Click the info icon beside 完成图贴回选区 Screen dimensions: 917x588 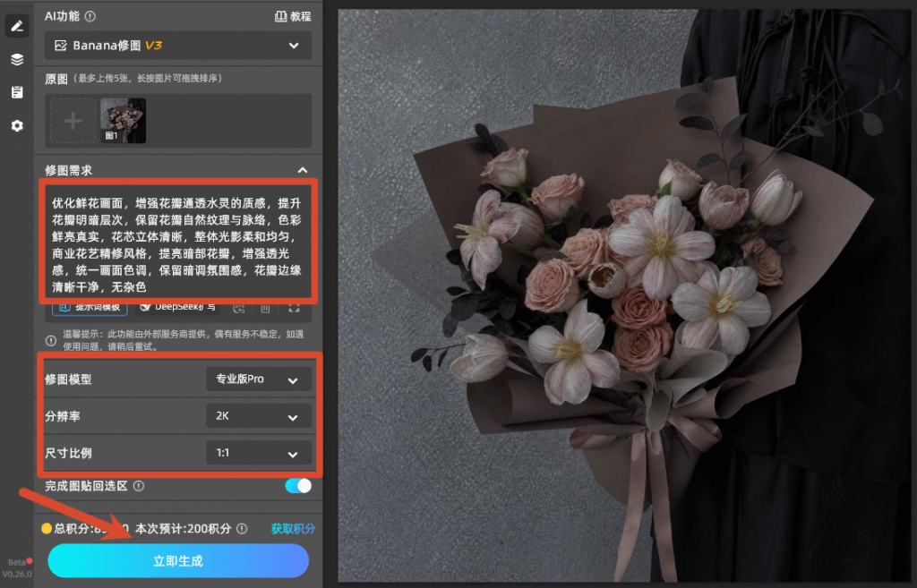[139, 486]
